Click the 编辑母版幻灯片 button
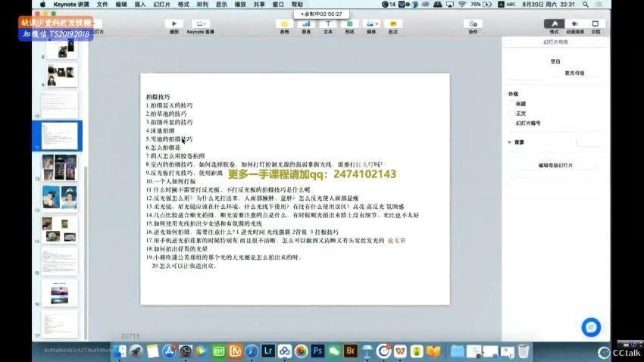This screenshot has width=644, height=362. [555, 165]
